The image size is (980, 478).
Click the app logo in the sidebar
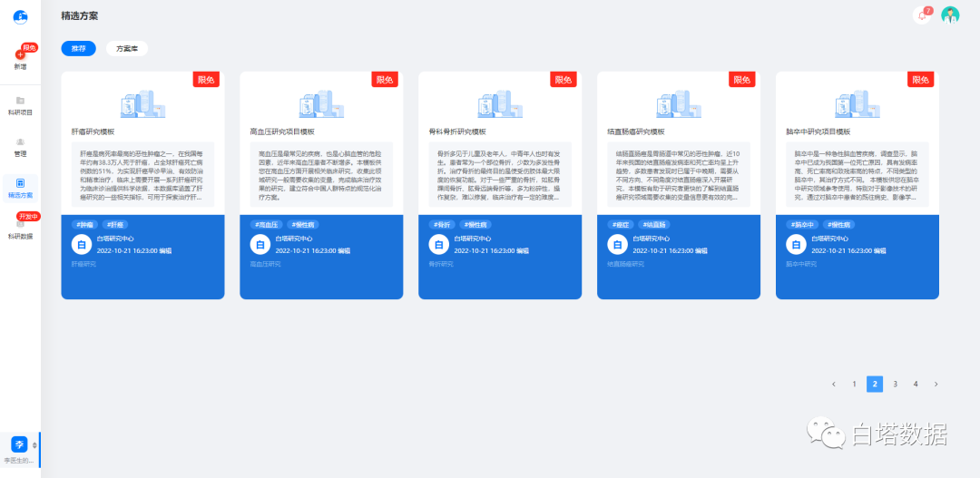click(x=21, y=16)
